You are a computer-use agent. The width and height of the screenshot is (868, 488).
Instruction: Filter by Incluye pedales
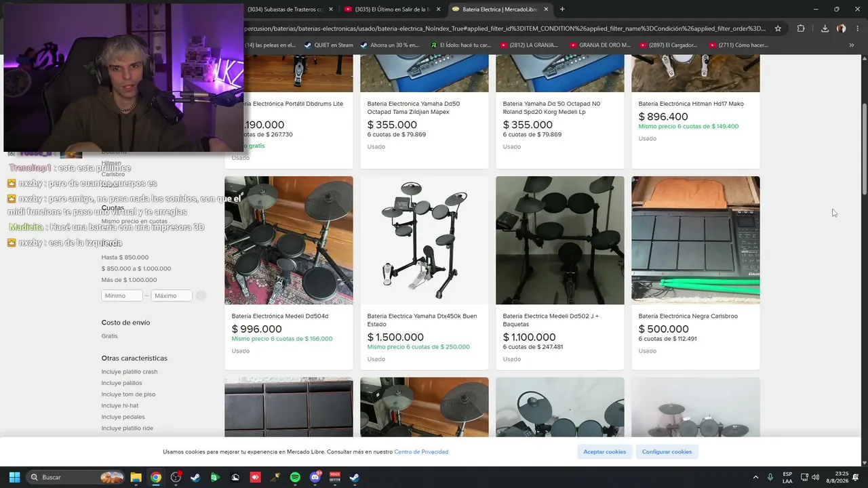click(x=123, y=417)
